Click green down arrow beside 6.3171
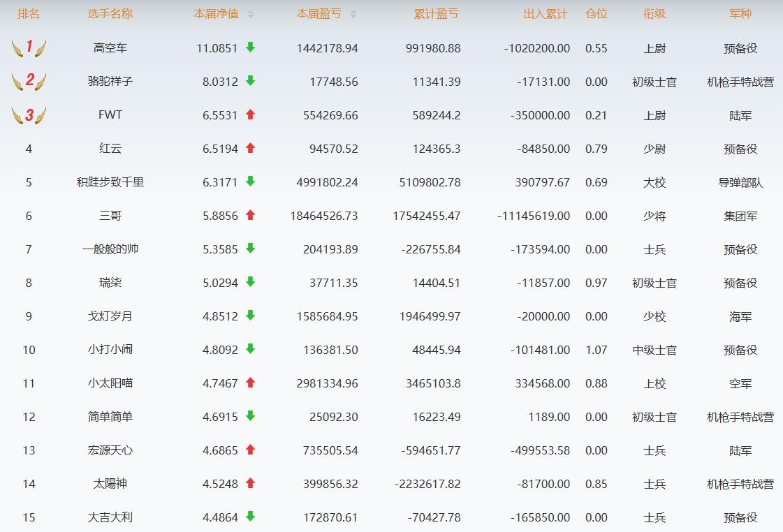The image size is (783, 532). pos(250,182)
